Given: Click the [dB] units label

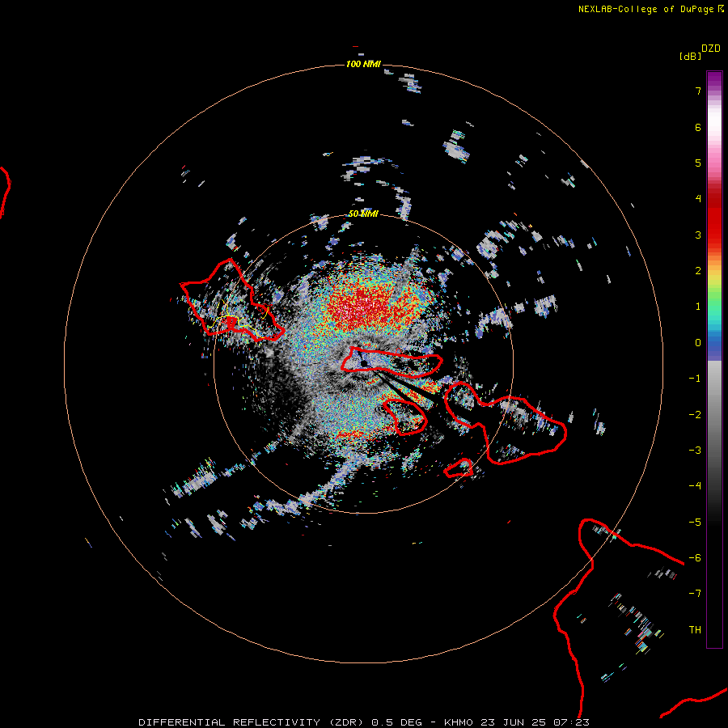Looking at the screenshot, I should point(690,56).
